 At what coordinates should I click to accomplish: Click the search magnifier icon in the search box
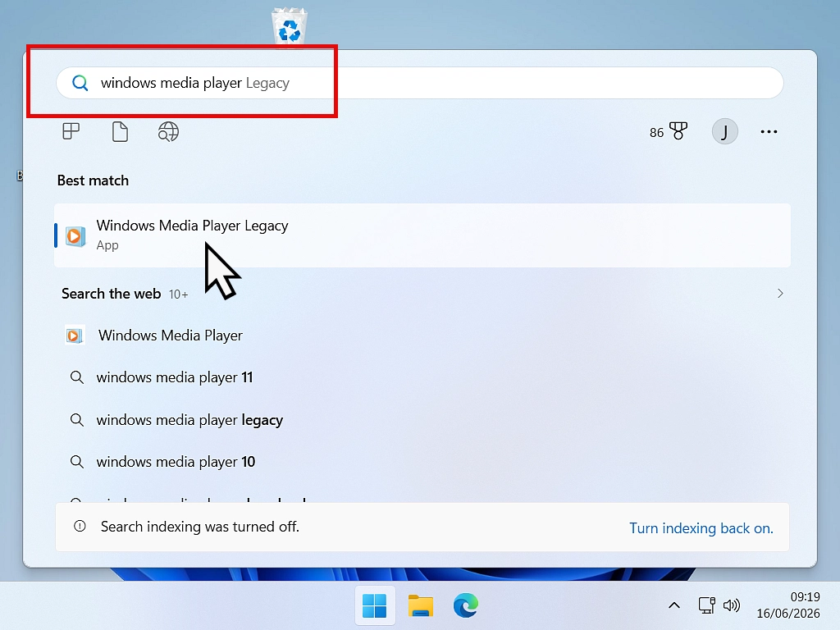[x=80, y=83]
